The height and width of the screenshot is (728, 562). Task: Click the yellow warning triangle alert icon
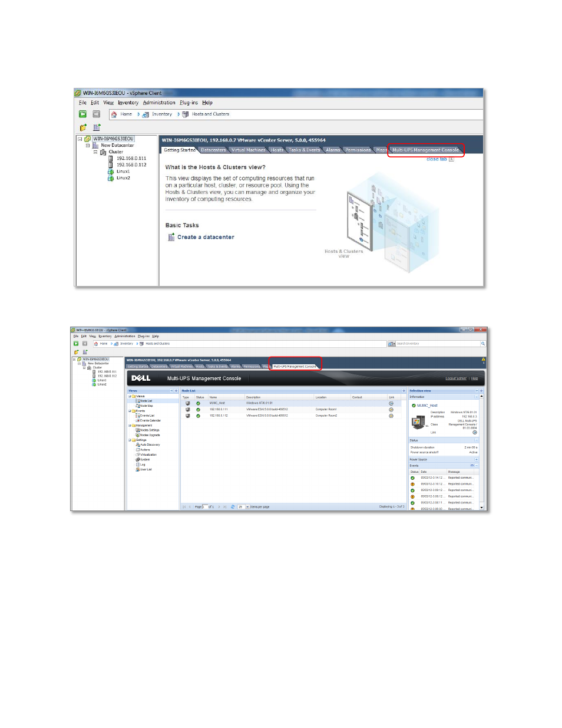click(483, 359)
